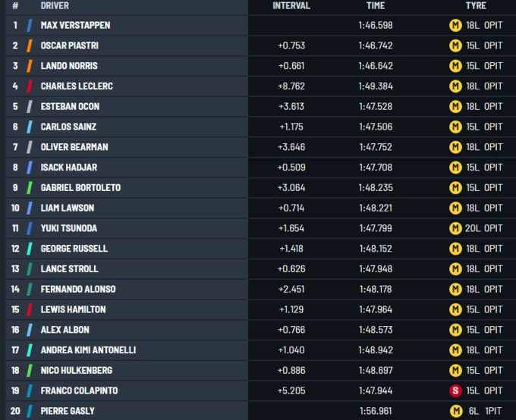
Task: Click the DRIVER column header
Action: (x=55, y=5)
